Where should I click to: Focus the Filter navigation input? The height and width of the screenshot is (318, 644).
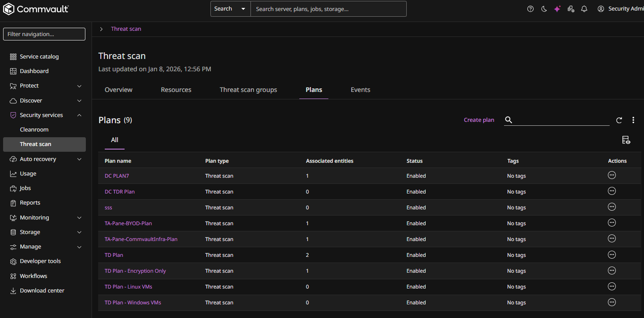click(x=44, y=34)
